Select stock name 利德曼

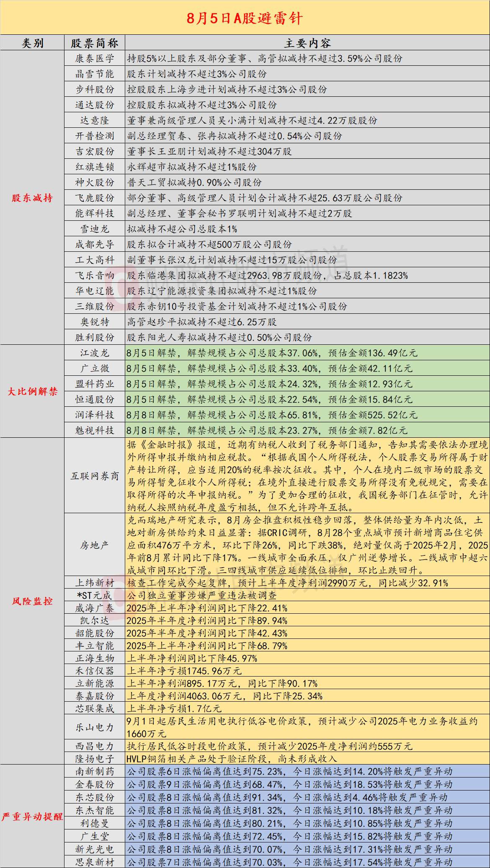point(95,823)
